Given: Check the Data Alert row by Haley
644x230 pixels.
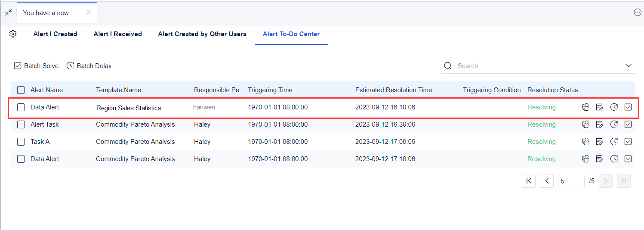Looking at the screenshot, I should [x=21, y=159].
